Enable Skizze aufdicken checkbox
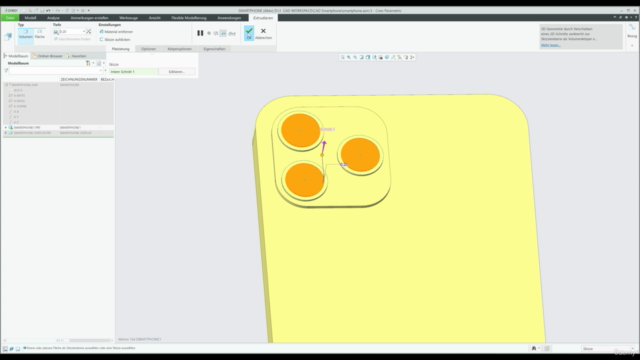The width and height of the screenshot is (640, 360). click(x=115, y=40)
